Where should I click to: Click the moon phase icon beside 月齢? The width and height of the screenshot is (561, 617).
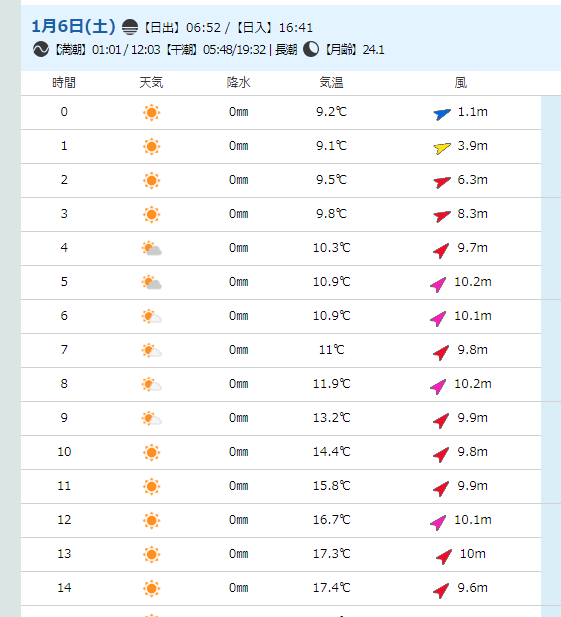(311, 50)
